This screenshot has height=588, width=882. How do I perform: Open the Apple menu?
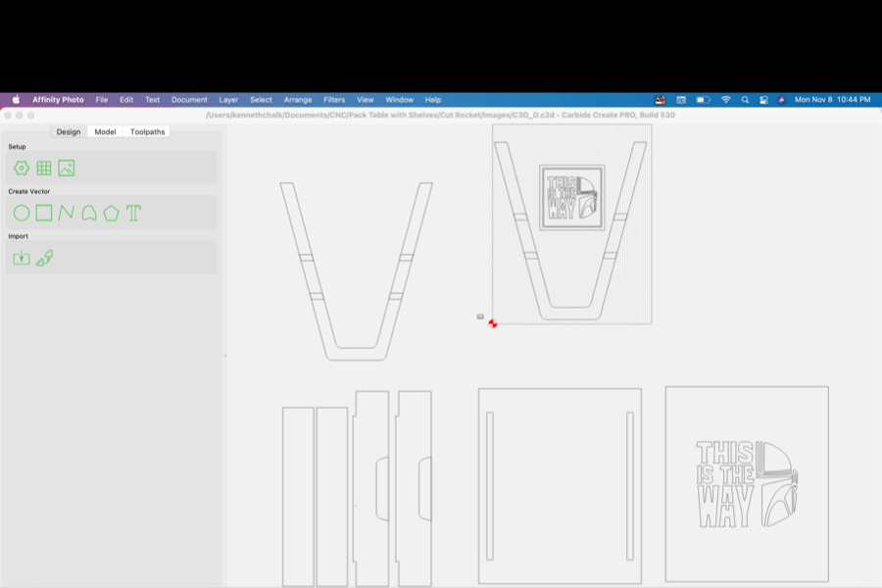point(16,100)
